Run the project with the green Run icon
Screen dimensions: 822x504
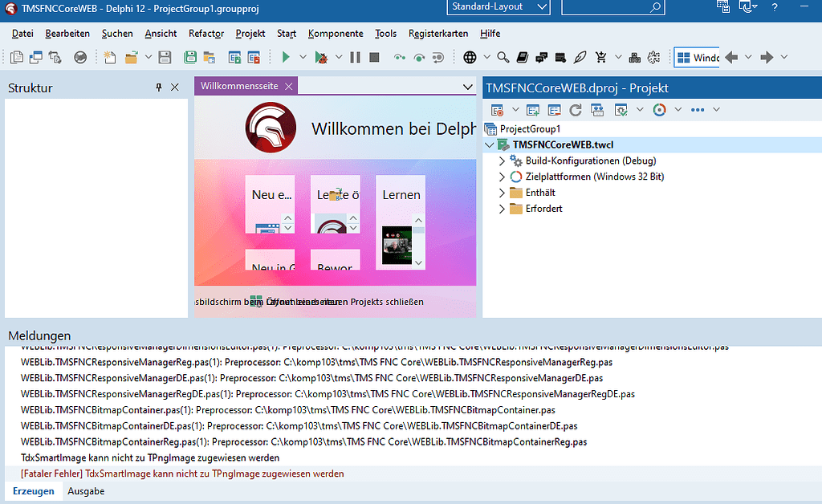[x=286, y=57]
